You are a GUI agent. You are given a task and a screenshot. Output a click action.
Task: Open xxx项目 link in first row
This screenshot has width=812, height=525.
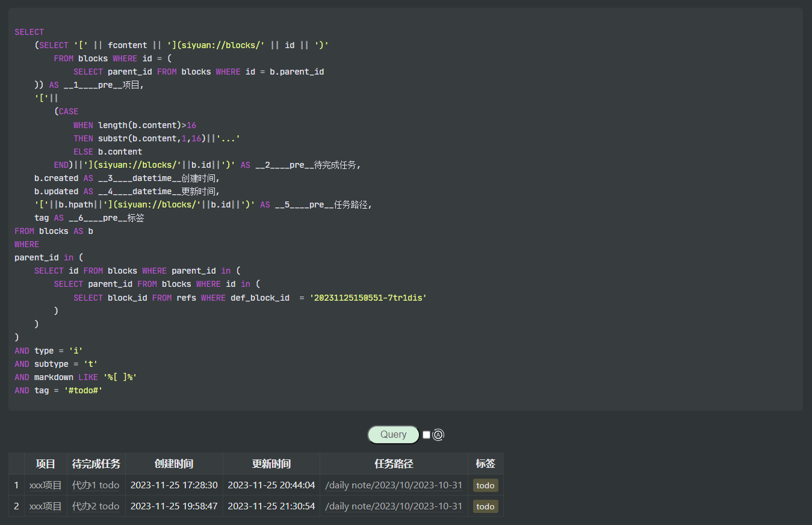click(46, 485)
